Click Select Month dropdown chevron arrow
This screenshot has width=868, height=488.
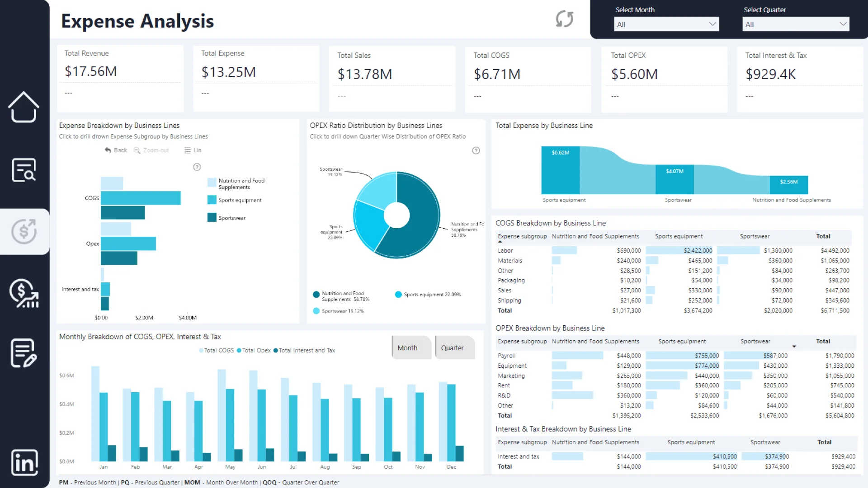click(x=712, y=24)
